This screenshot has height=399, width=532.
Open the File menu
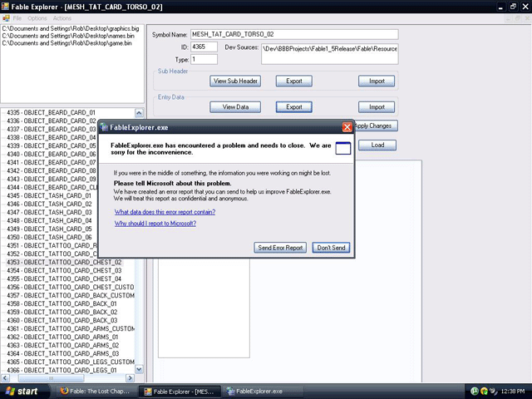(x=17, y=18)
